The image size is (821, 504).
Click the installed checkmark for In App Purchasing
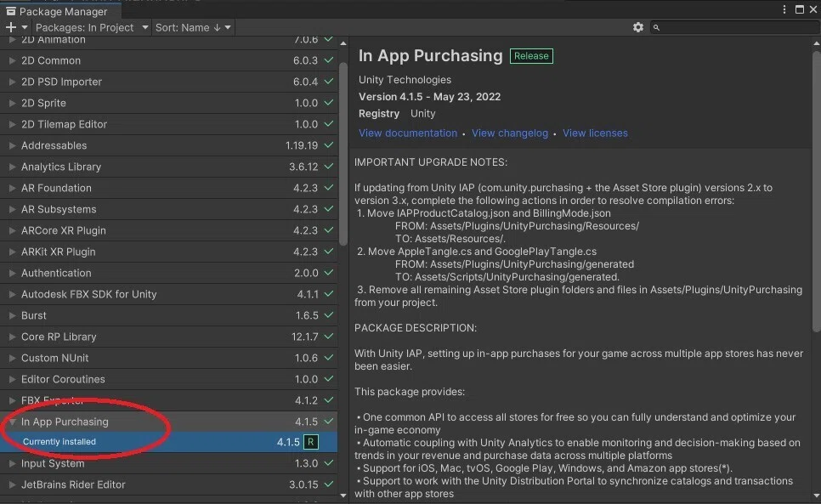[328, 421]
